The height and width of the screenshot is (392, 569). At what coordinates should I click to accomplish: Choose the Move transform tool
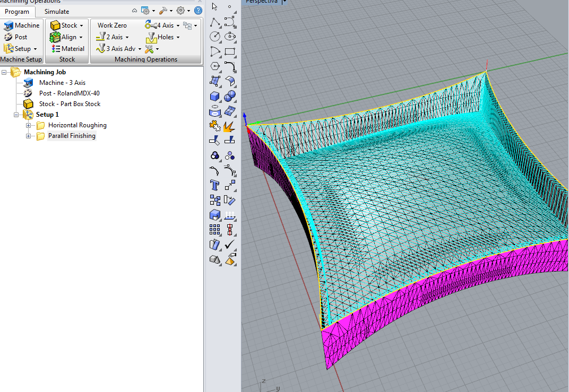click(x=230, y=185)
